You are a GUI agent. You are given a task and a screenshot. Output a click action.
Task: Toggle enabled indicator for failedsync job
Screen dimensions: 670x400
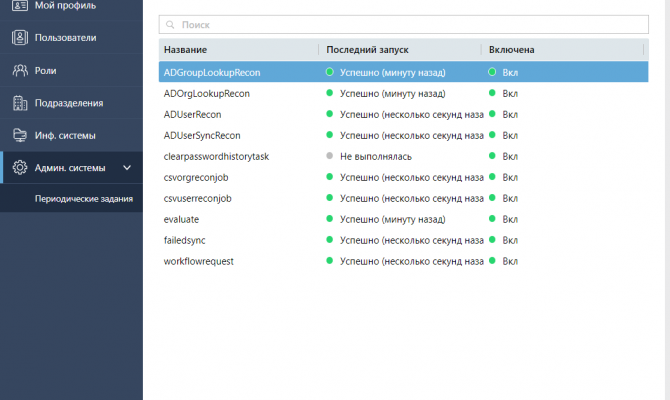(492, 240)
